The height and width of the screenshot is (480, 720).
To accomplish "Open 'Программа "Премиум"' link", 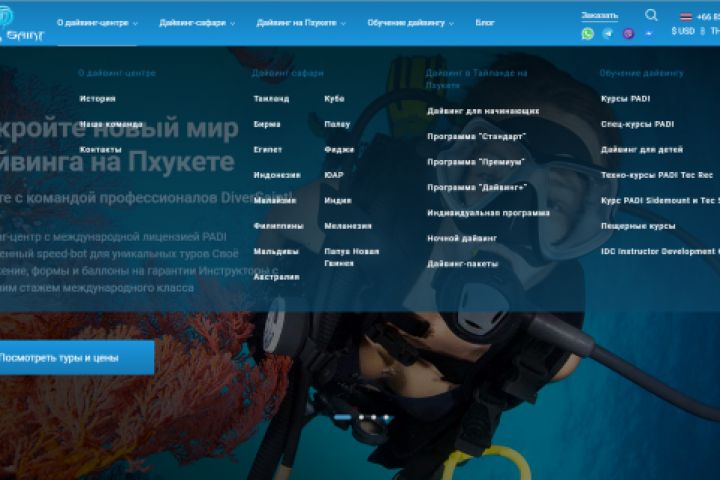I will point(476,162).
